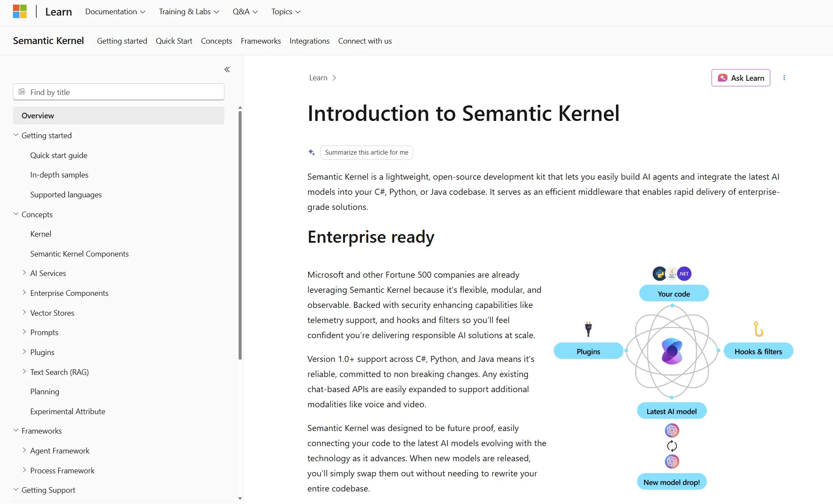833x504 pixels.
Task: Click the New model drop! diagram label
Action: coord(671,482)
